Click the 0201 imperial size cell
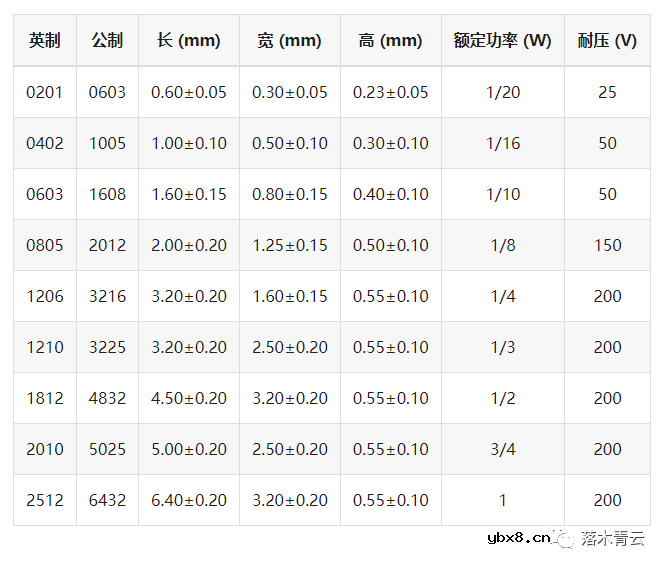 click(44, 92)
